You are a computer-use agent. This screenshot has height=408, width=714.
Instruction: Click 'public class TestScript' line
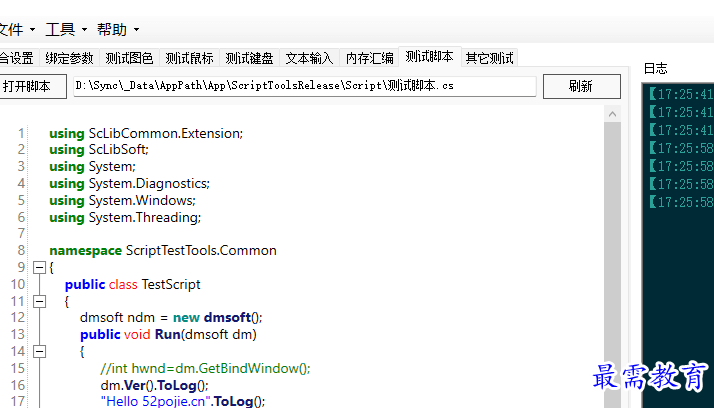[x=133, y=285]
